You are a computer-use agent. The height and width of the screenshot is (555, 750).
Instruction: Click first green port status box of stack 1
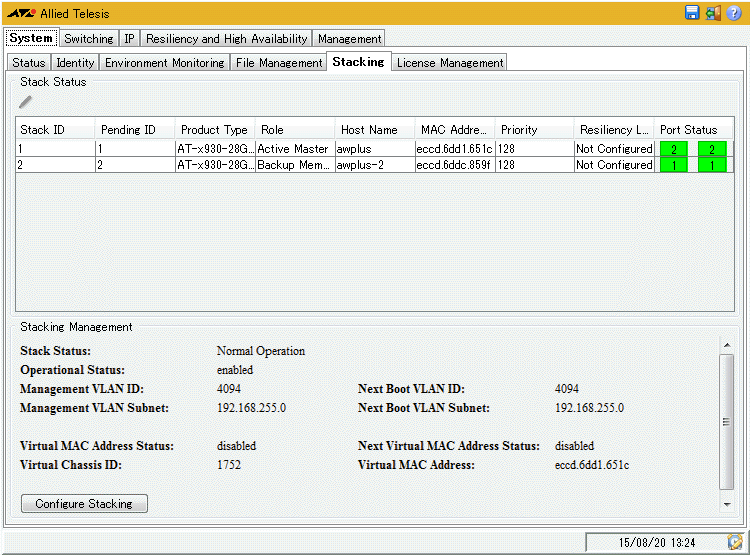click(673, 149)
